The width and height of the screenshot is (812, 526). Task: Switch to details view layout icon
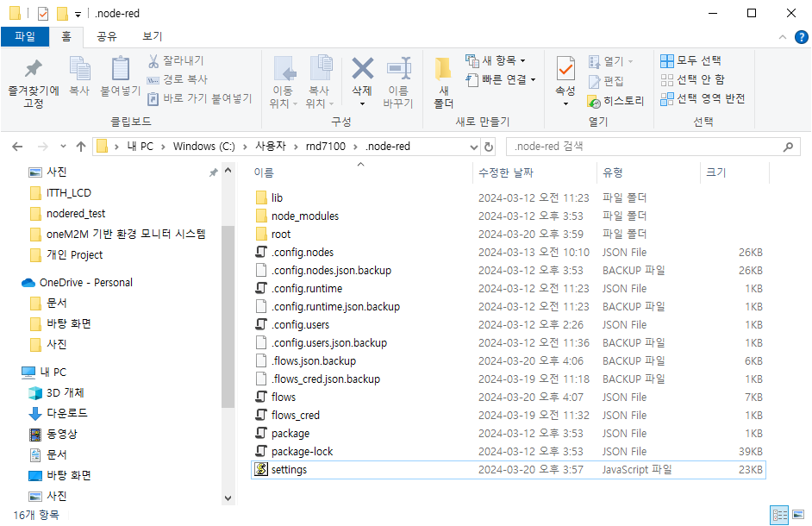pos(779,515)
